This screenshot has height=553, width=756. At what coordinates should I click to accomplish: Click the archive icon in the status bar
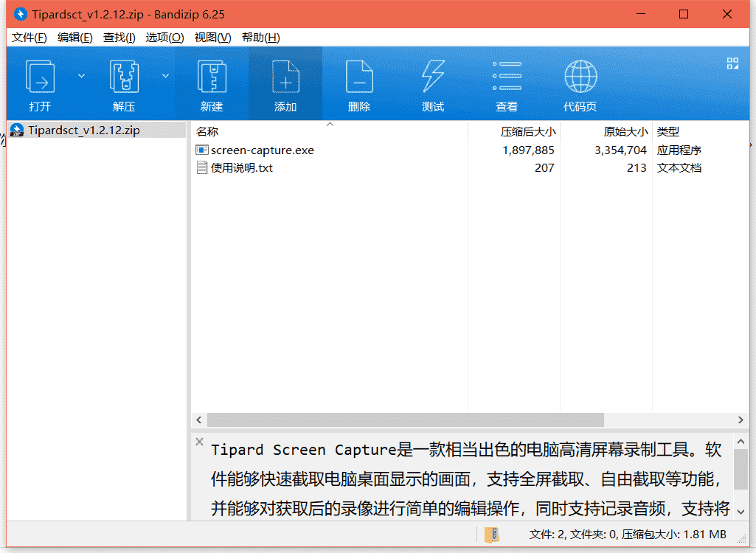point(491,534)
